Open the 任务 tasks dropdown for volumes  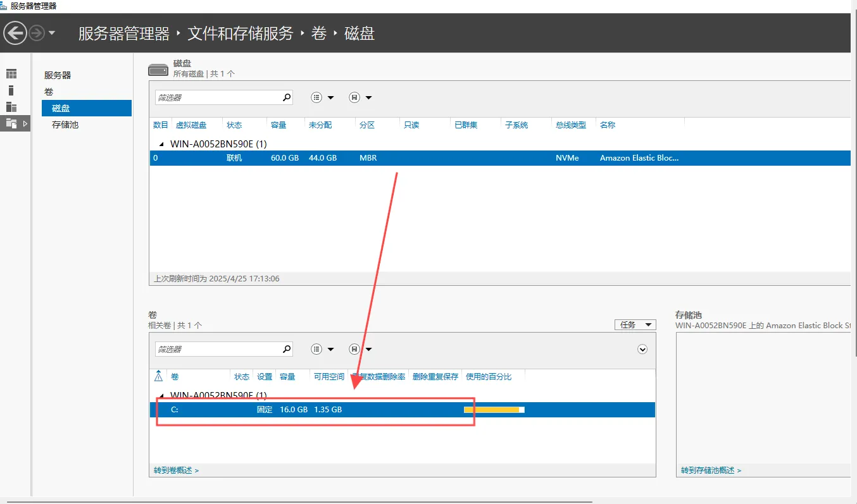click(x=635, y=324)
